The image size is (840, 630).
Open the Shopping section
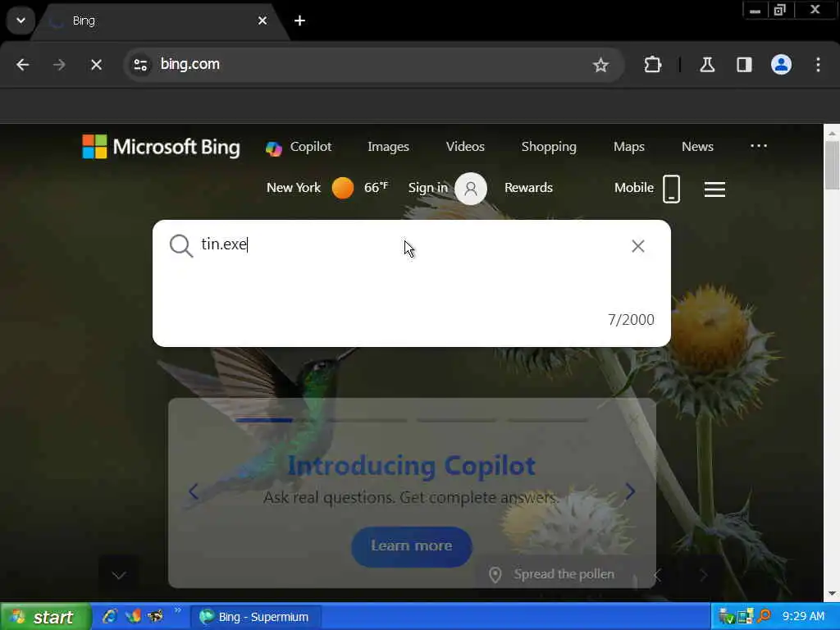549,147
